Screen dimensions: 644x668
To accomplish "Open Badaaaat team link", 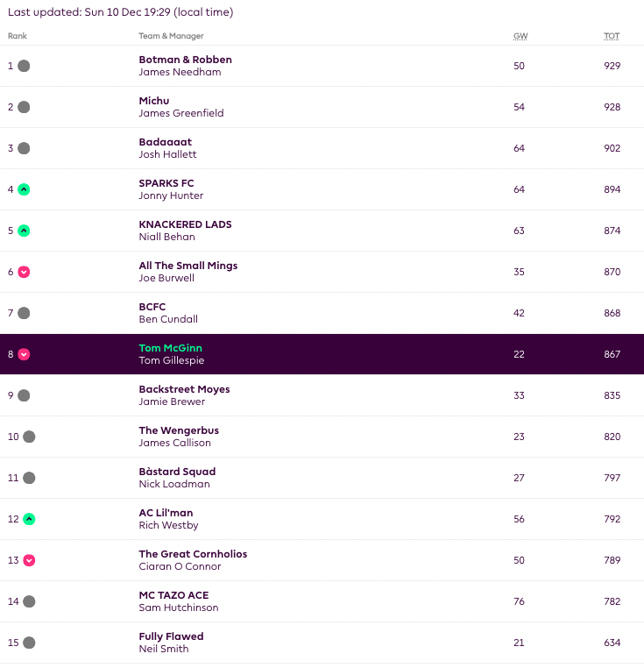I will 165,142.
